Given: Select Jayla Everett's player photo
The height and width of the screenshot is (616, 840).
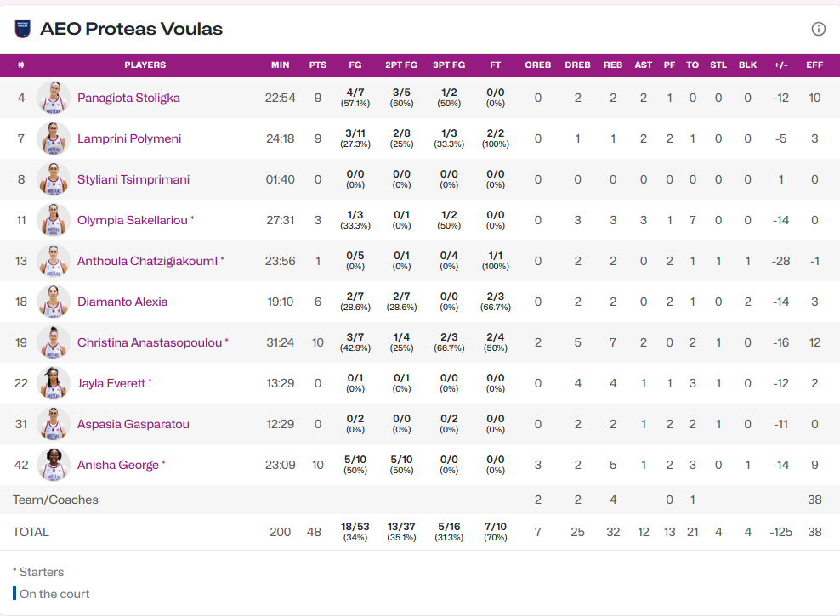Looking at the screenshot, I should [x=54, y=383].
